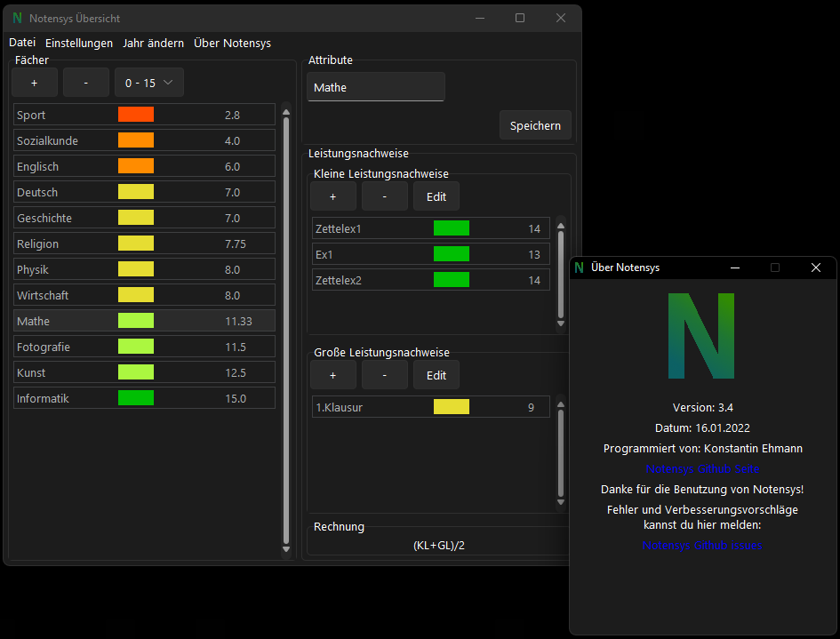The height and width of the screenshot is (639, 840).
Task: Select the Religion subject row
Action: pyautogui.click(x=144, y=244)
